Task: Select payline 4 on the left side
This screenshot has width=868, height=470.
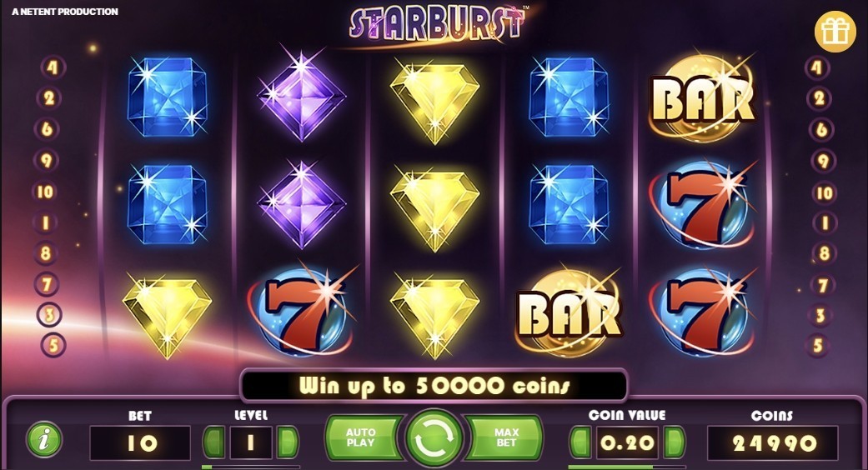Action: (53, 67)
